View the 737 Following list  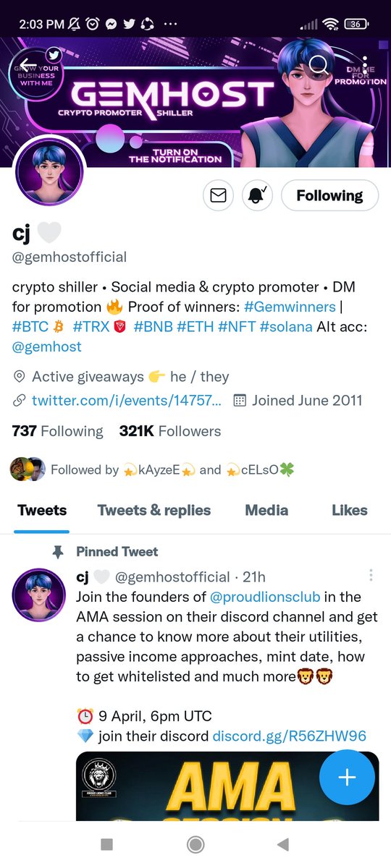click(58, 431)
